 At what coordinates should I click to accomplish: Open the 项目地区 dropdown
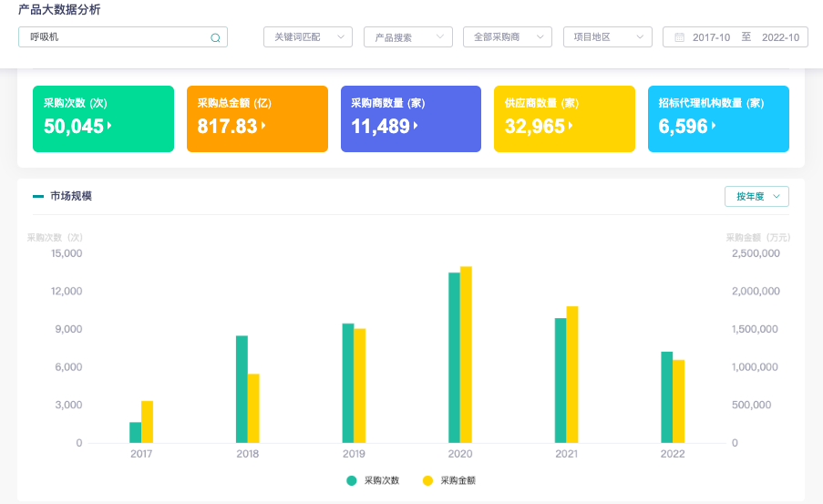point(608,36)
